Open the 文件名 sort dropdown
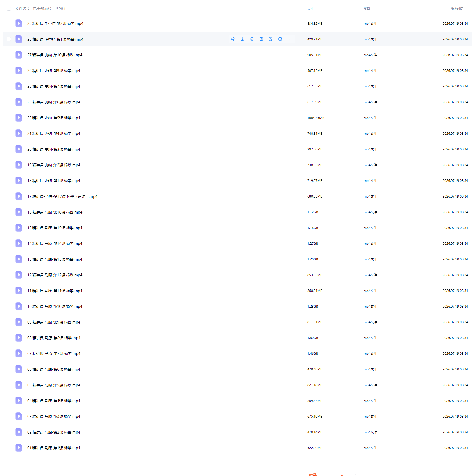 22,9
